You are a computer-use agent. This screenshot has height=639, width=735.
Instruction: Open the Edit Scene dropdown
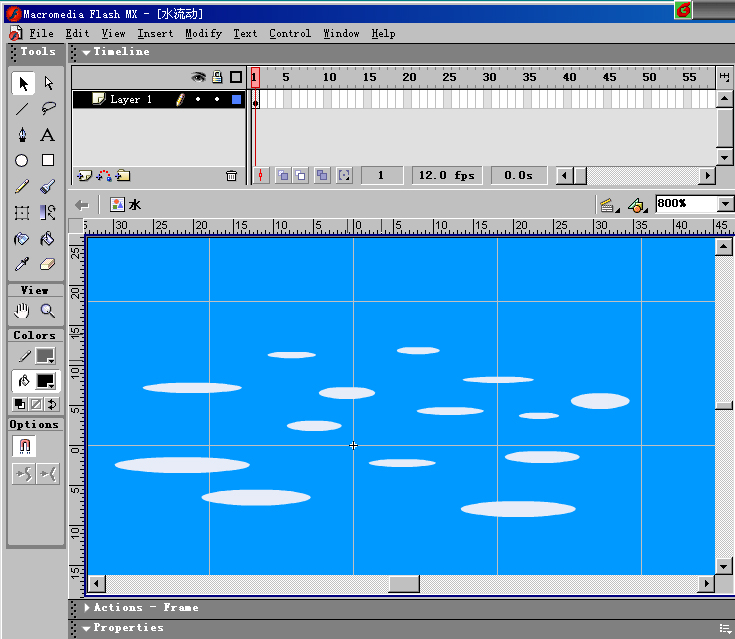coord(609,205)
